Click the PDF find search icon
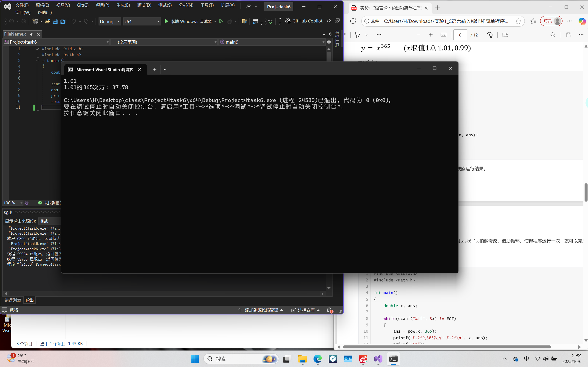This screenshot has height=367, width=588. (x=553, y=35)
